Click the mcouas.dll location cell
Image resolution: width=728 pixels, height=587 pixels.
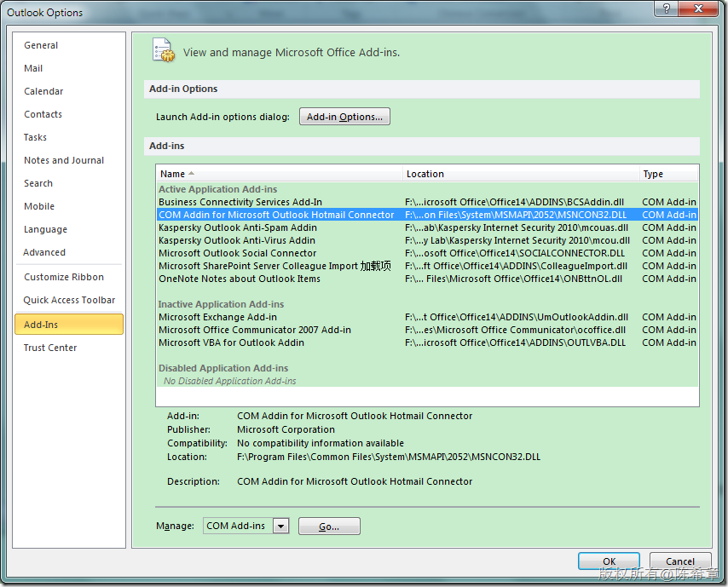[x=517, y=227]
